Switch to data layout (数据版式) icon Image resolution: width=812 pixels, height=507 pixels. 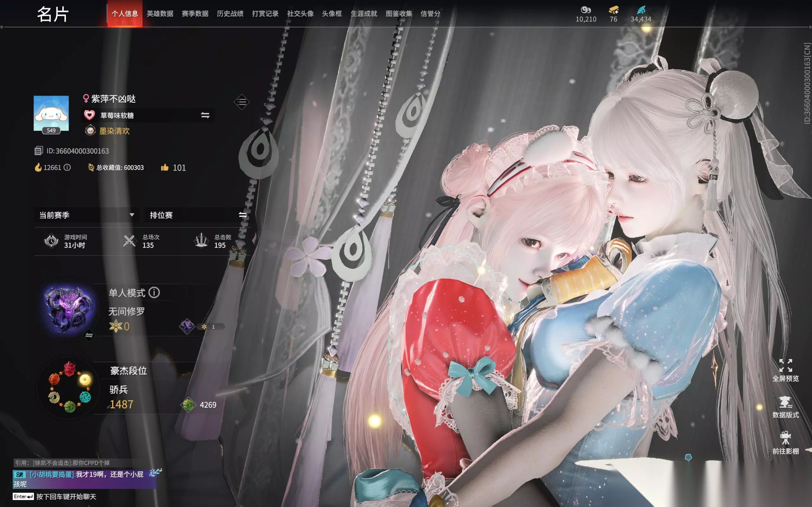pyautogui.click(x=785, y=402)
